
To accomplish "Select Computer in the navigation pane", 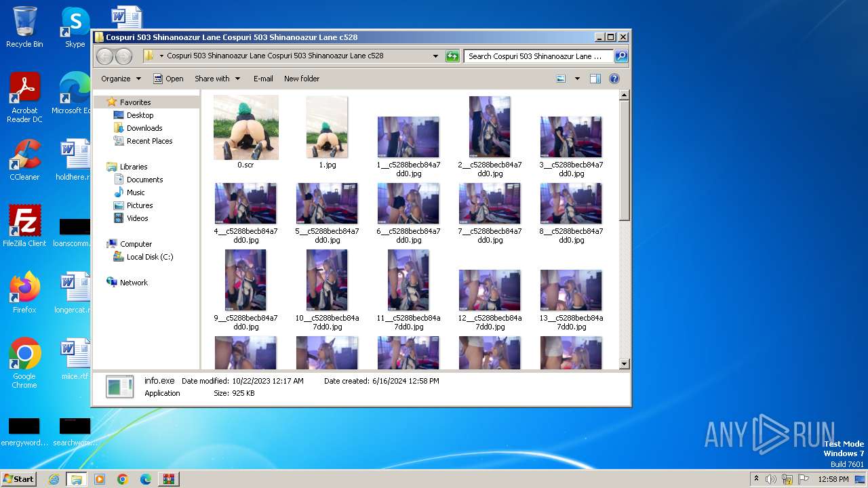I will pyautogui.click(x=136, y=244).
